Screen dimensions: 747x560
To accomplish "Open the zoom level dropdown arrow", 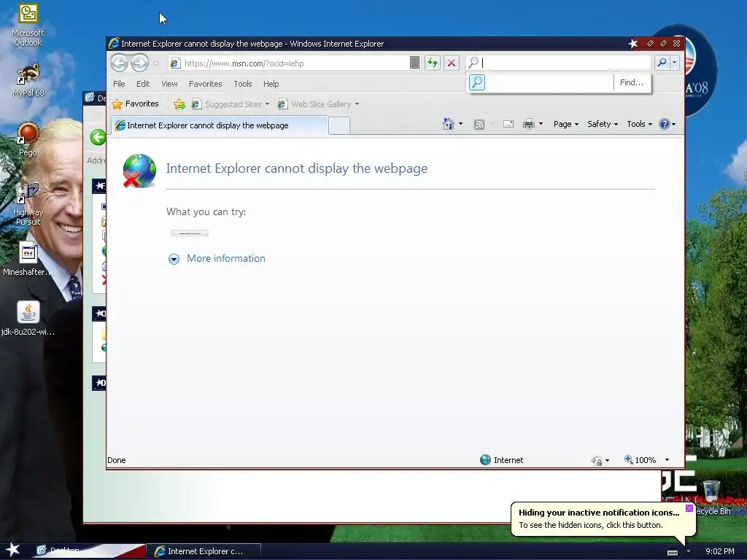I will pos(667,459).
